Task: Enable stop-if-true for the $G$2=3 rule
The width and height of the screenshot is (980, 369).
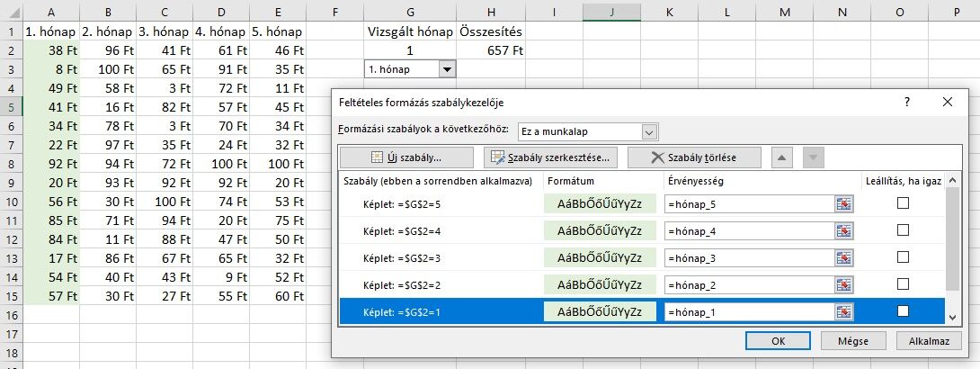Action: coord(903,257)
